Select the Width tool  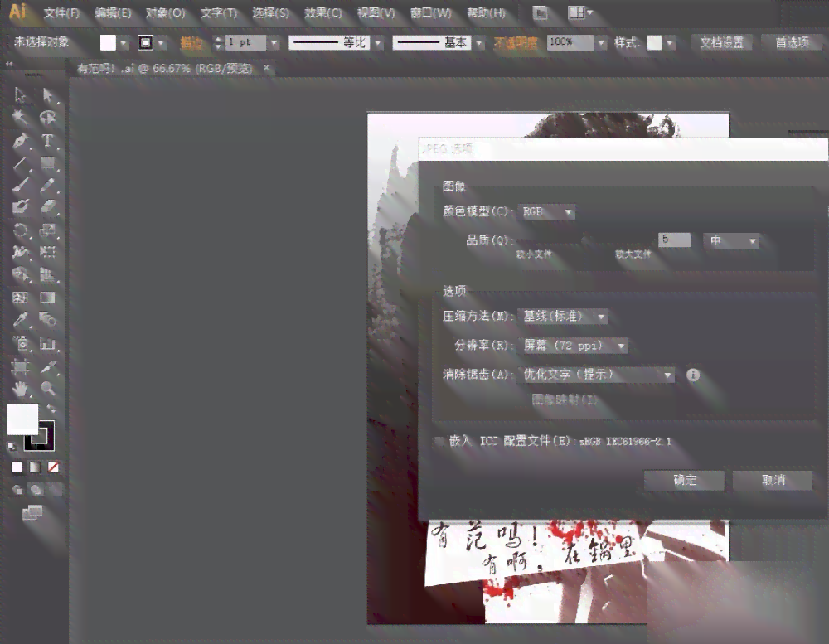pyautogui.click(x=20, y=252)
